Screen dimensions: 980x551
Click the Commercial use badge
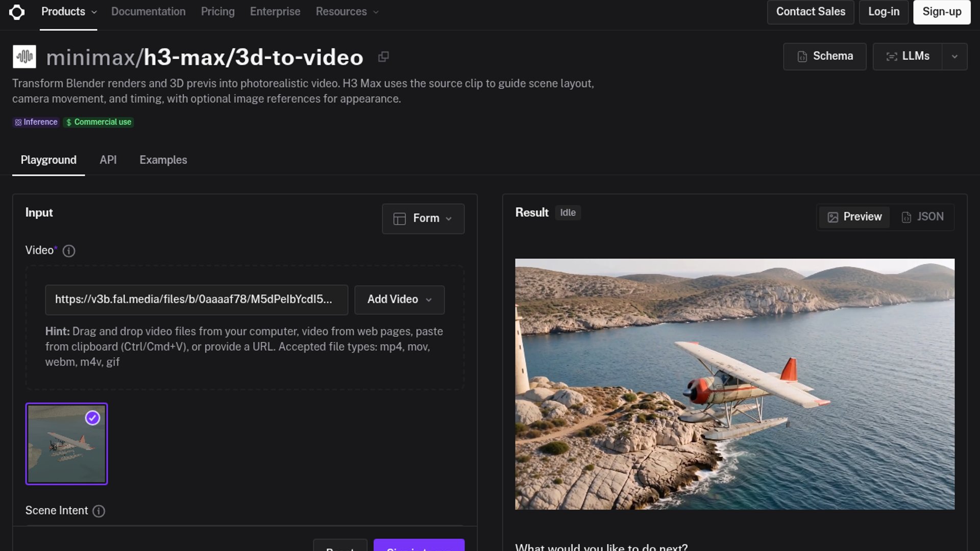(x=99, y=122)
